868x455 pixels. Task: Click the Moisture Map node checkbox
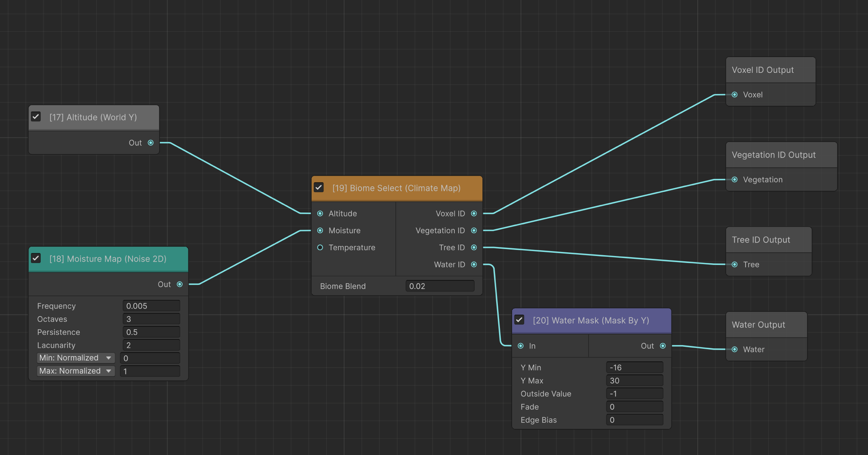click(x=36, y=258)
